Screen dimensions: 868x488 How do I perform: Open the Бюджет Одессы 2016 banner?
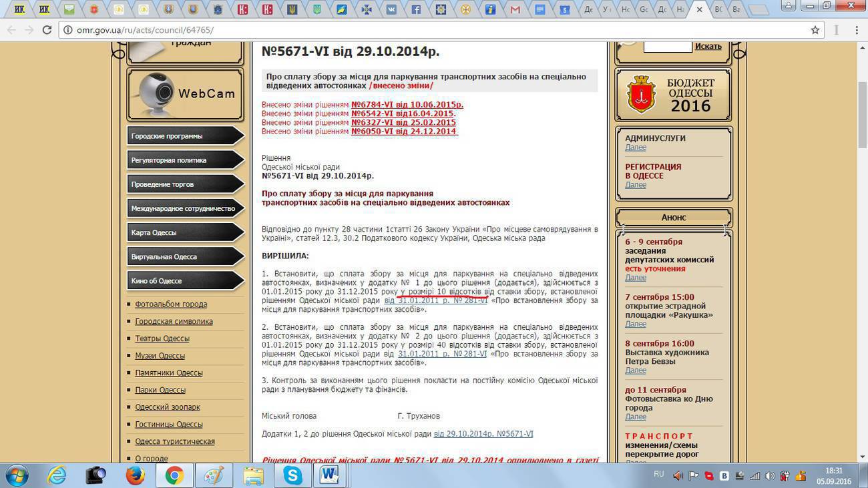coord(673,94)
